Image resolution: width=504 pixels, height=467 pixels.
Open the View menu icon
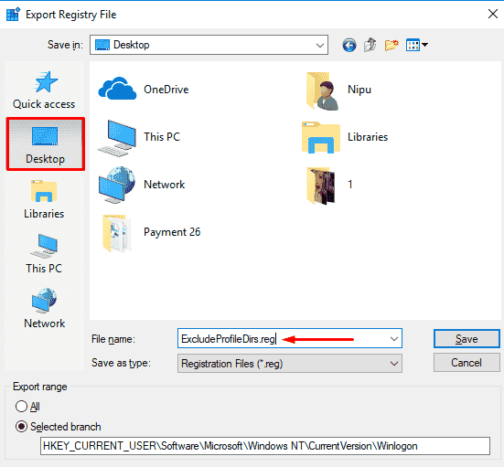pyautogui.click(x=413, y=45)
